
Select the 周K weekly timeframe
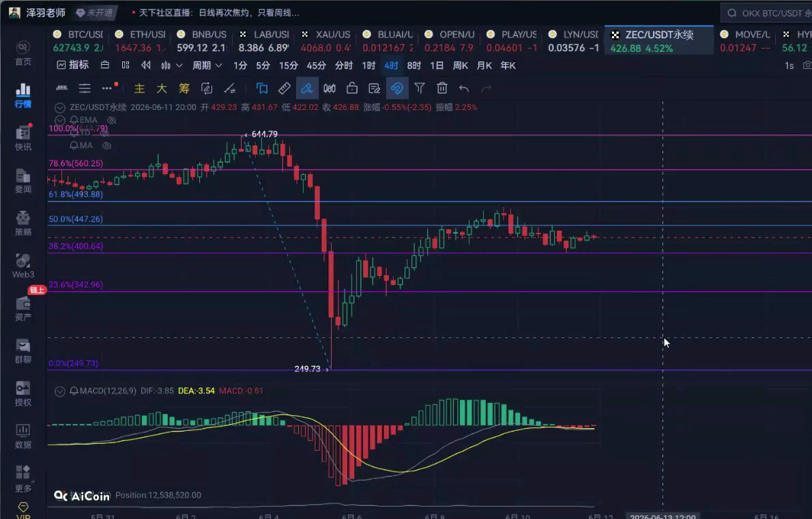[460, 66]
